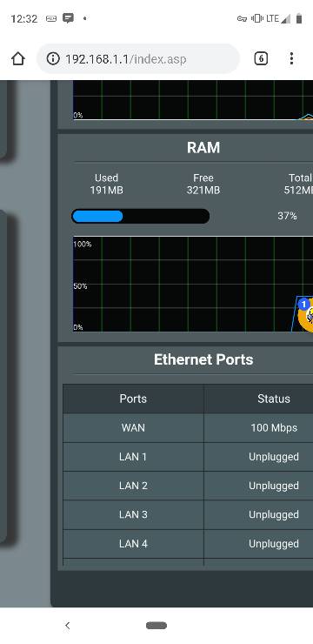Click the Unplugged status for LAN 3
This screenshot has width=313, height=644.
coord(274,515)
